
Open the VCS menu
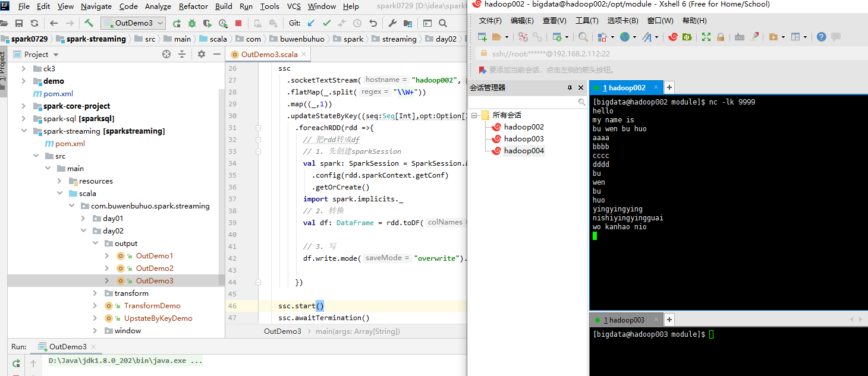294,7
